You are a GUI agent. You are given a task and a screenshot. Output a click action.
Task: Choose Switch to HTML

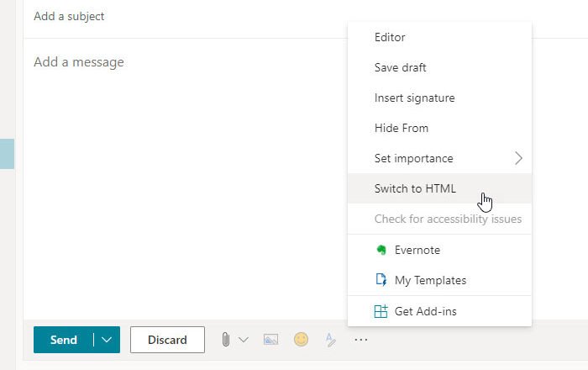439,188
